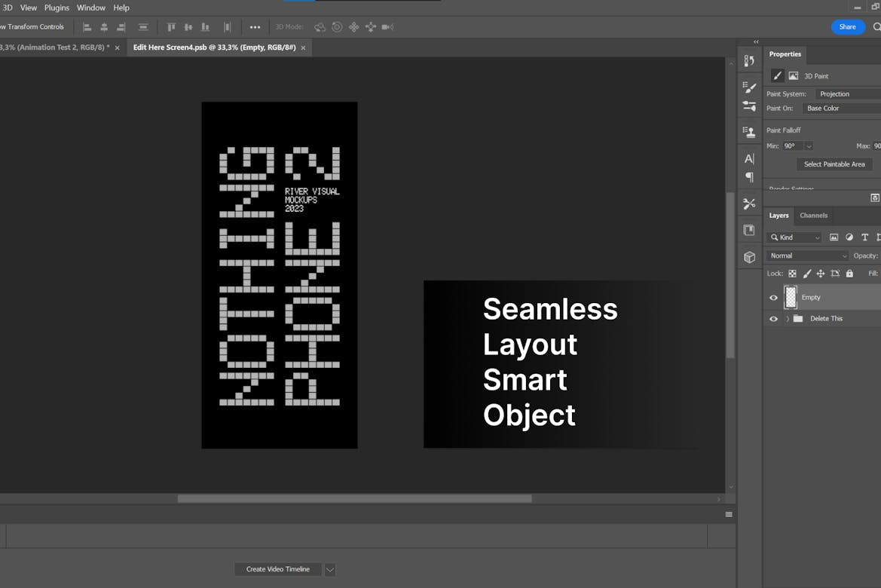Screen dimensions: 881x588
Task: Click the orbit 3D camera icon in options bar
Action: coord(320,26)
